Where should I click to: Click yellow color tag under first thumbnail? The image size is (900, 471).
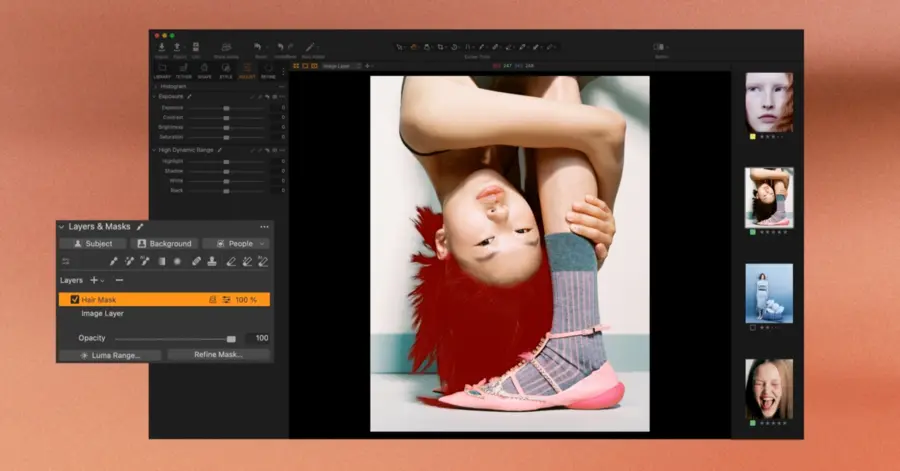752,137
